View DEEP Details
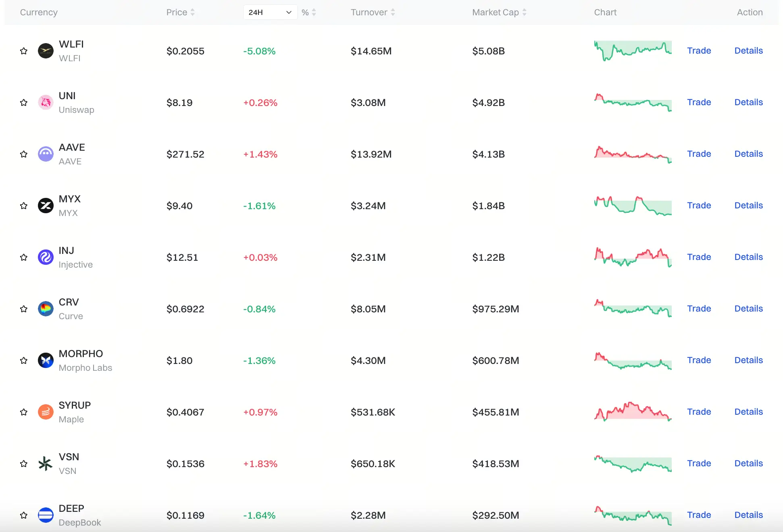This screenshot has height=532, width=783. pyautogui.click(x=748, y=515)
